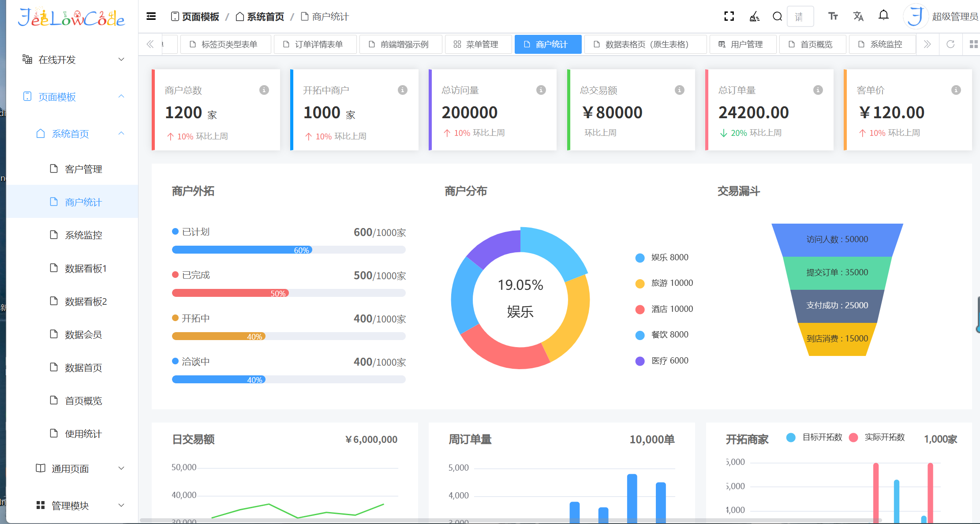Click the clear cache broom icon
The width and height of the screenshot is (980, 524).
[x=754, y=16]
